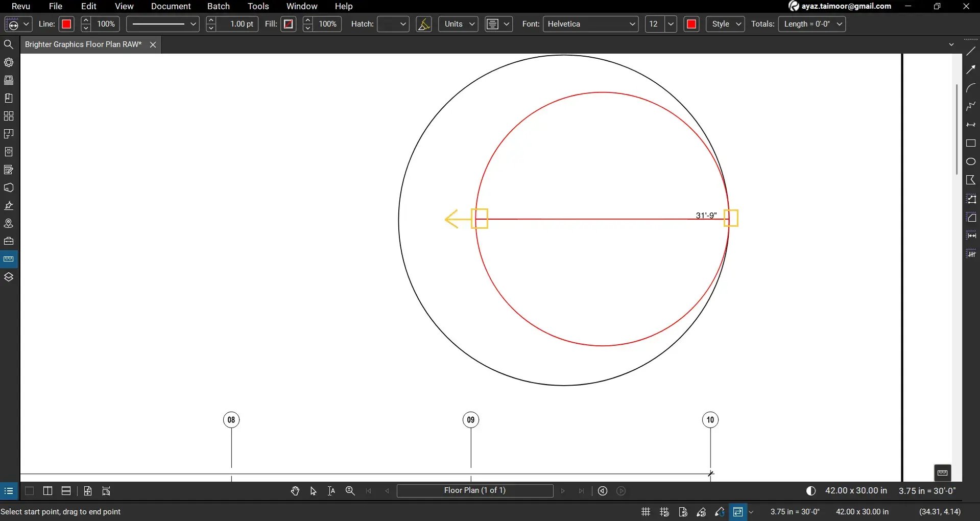Select the Rectangle markup tool
This screenshot has width=980, height=521.
pyautogui.click(x=971, y=144)
